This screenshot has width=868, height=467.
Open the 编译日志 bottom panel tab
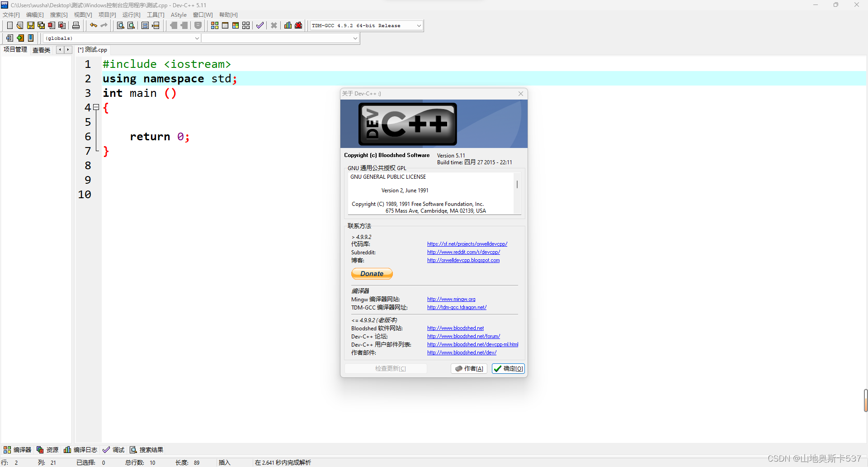(80, 450)
